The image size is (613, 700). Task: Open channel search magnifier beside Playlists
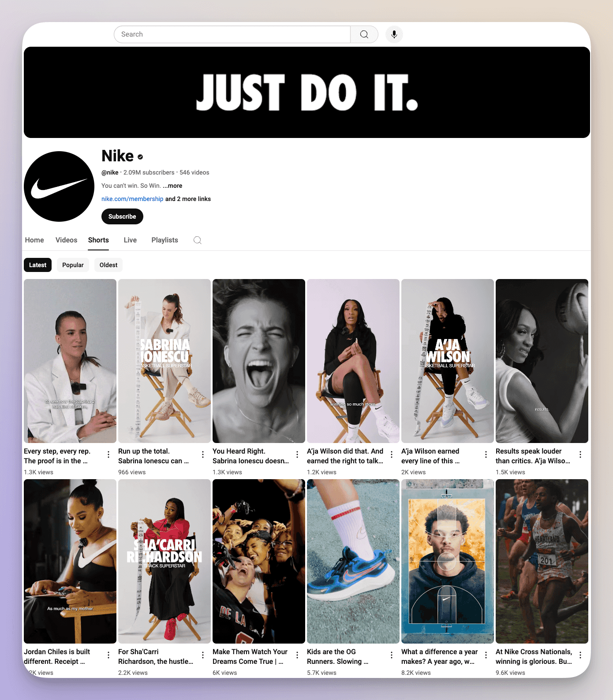[x=198, y=240]
